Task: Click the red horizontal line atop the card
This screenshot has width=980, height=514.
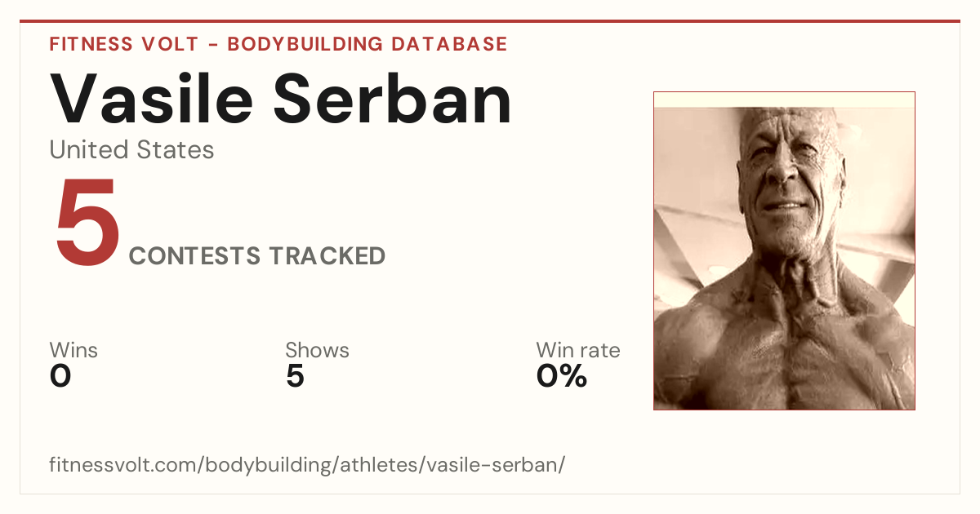Action: pyautogui.click(x=490, y=21)
